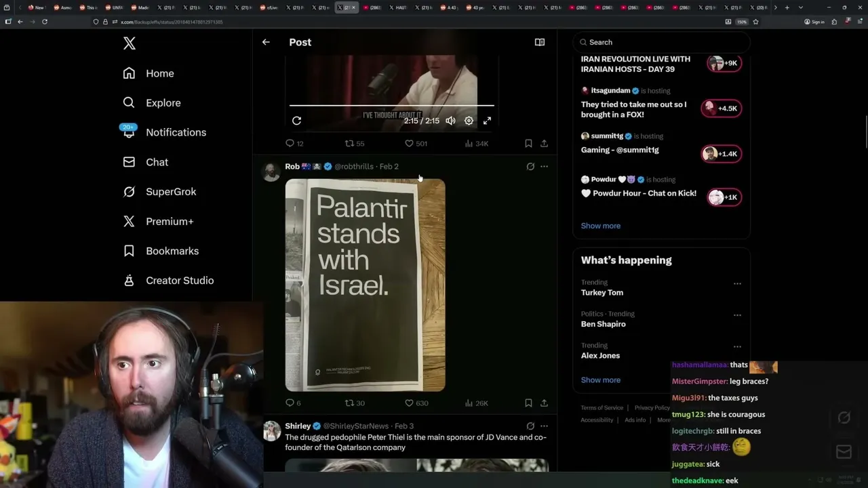Join the +4.5K viewers stream
The width and height of the screenshot is (868, 488).
tap(722, 108)
